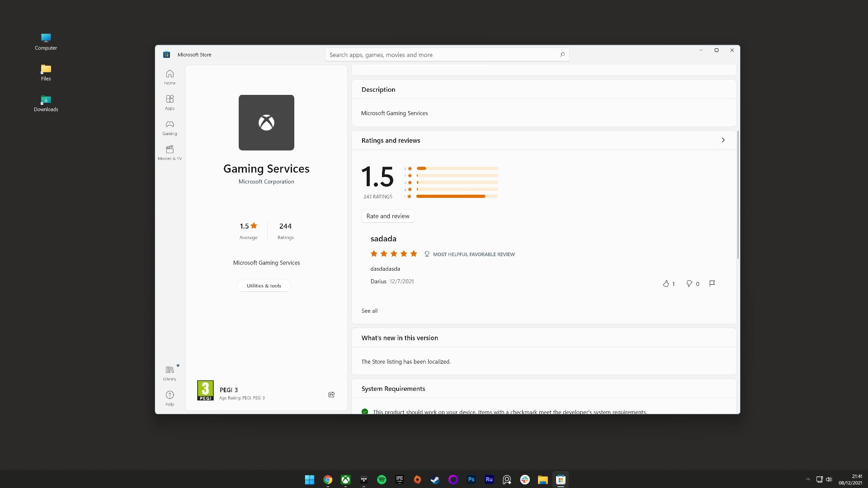Open Movies & TV in sidebar
This screenshot has width=868, height=488.
(170, 153)
